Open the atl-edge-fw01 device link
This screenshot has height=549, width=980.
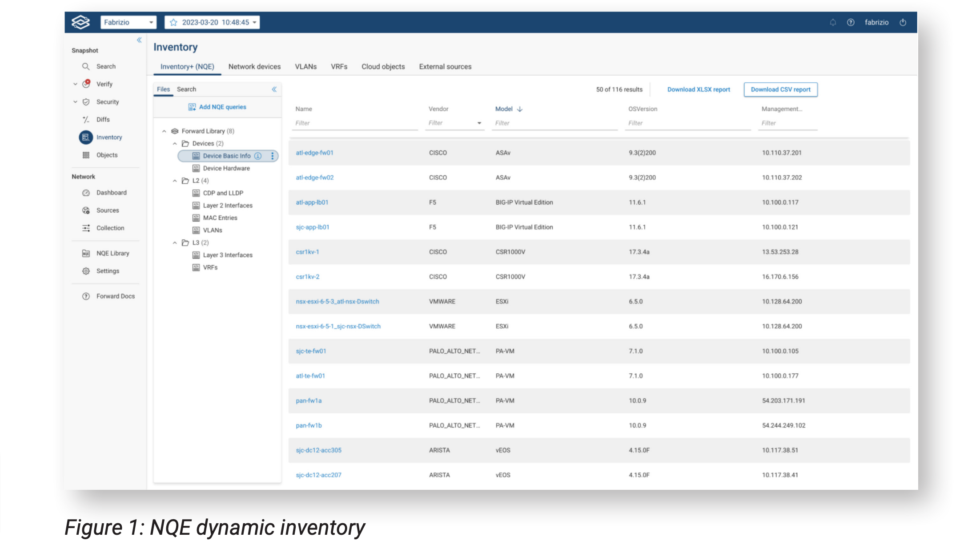[x=314, y=153]
